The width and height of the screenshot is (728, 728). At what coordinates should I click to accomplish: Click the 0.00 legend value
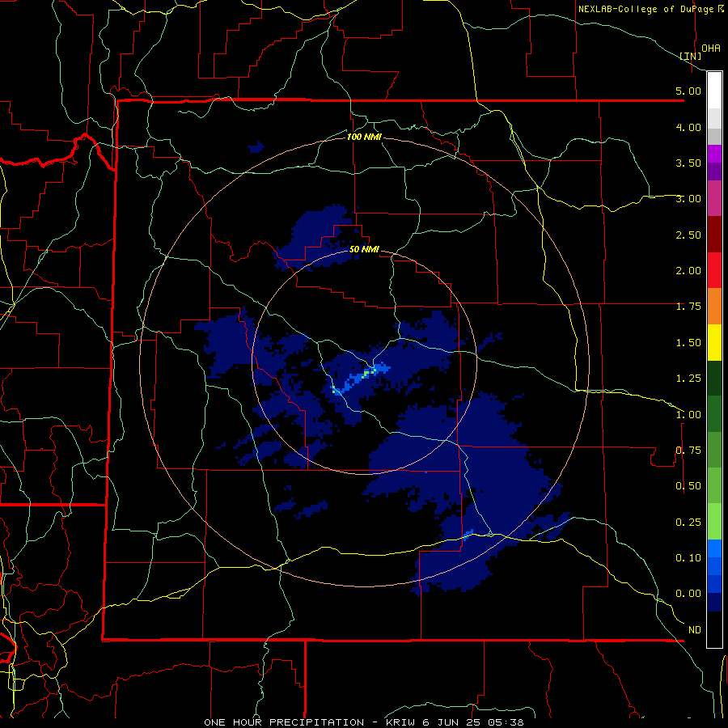pyautogui.click(x=688, y=594)
